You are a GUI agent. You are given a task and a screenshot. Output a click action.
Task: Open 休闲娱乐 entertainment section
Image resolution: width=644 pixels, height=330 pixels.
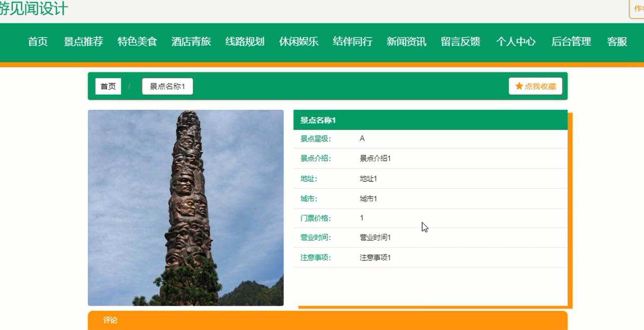pyautogui.click(x=299, y=42)
